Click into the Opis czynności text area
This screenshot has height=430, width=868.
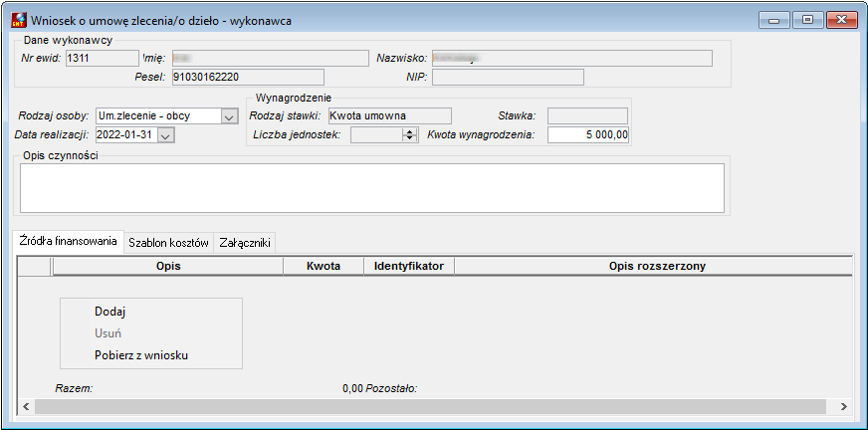tap(372, 188)
